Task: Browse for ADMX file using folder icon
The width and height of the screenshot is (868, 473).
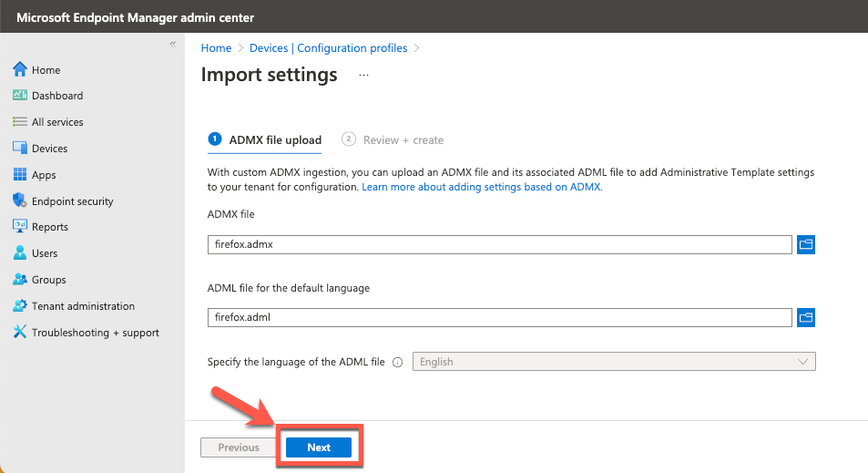Action: (806, 244)
